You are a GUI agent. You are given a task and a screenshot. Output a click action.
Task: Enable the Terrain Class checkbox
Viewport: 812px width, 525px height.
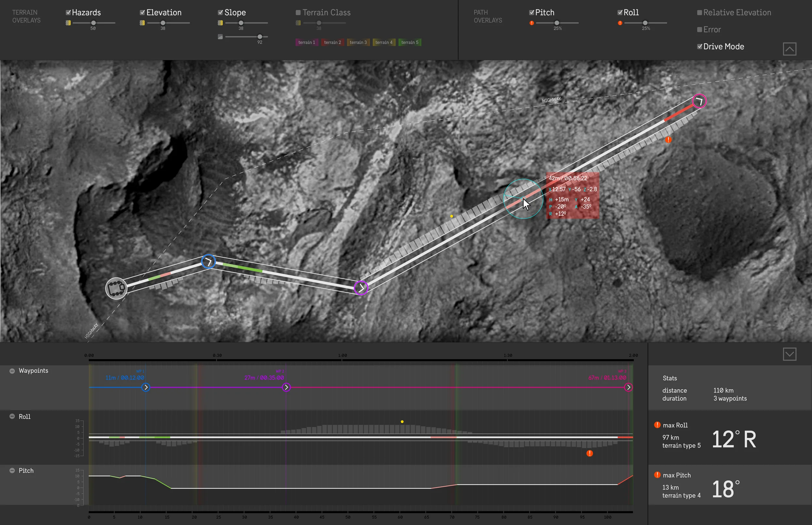pyautogui.click(x=298, y=13)
